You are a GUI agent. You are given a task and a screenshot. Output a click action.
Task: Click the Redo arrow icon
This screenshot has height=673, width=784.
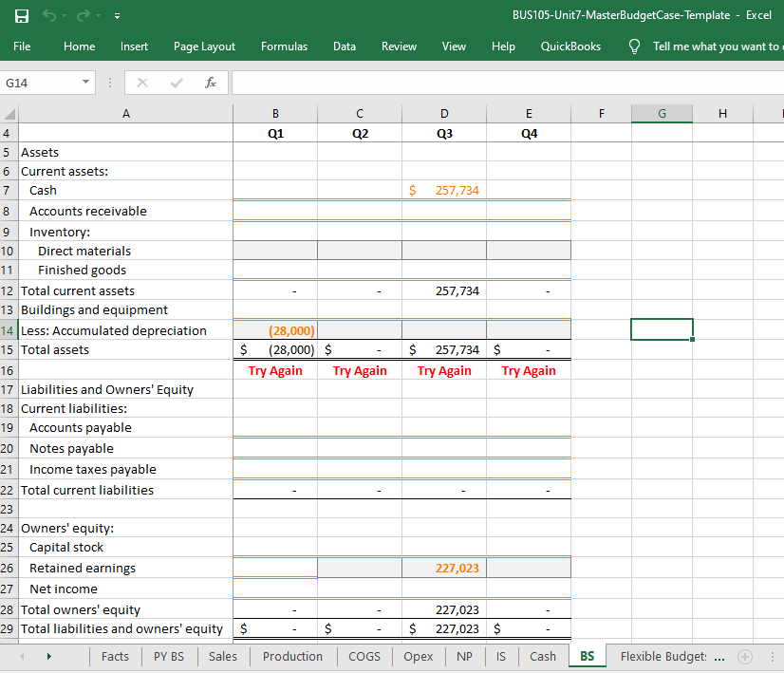[x=83, y=15]
